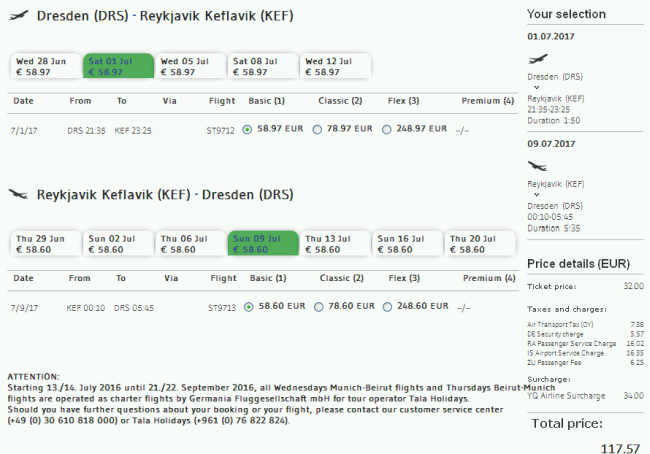650x454 pixels.
Task: Pick the Thu 13 Jul return date tab
Action: 335,243
